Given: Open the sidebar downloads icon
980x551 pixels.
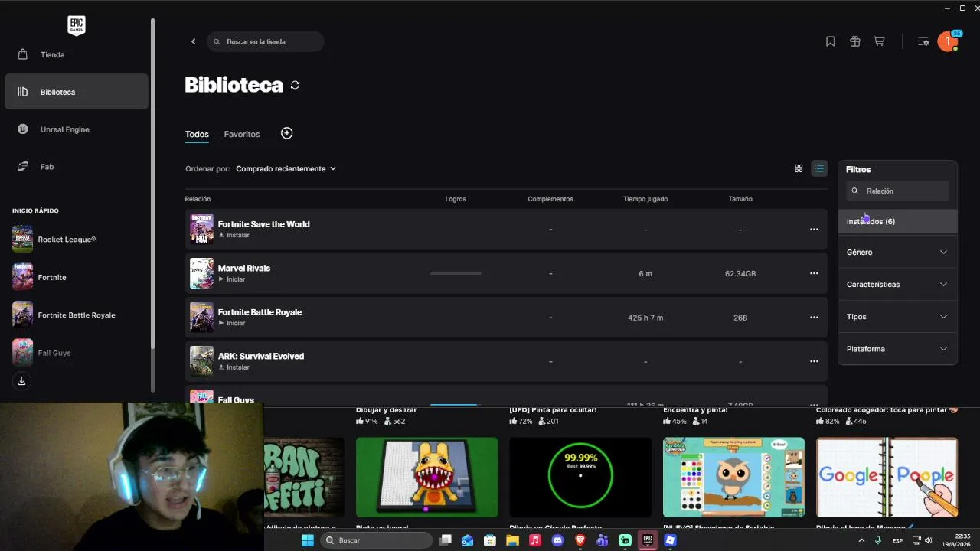Looking at the screenshot, I should pyautogui.click(x=21, y=381).
